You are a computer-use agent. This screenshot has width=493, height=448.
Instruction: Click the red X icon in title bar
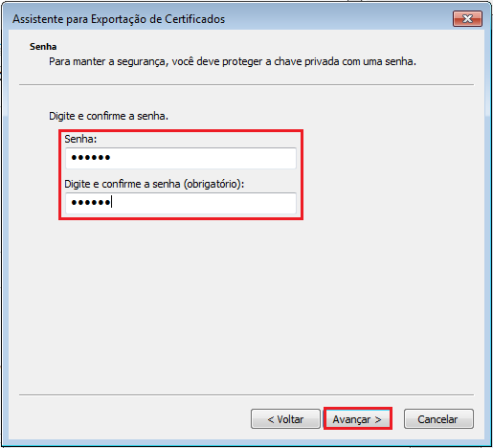pyautogui.click(x=467, y=19)
